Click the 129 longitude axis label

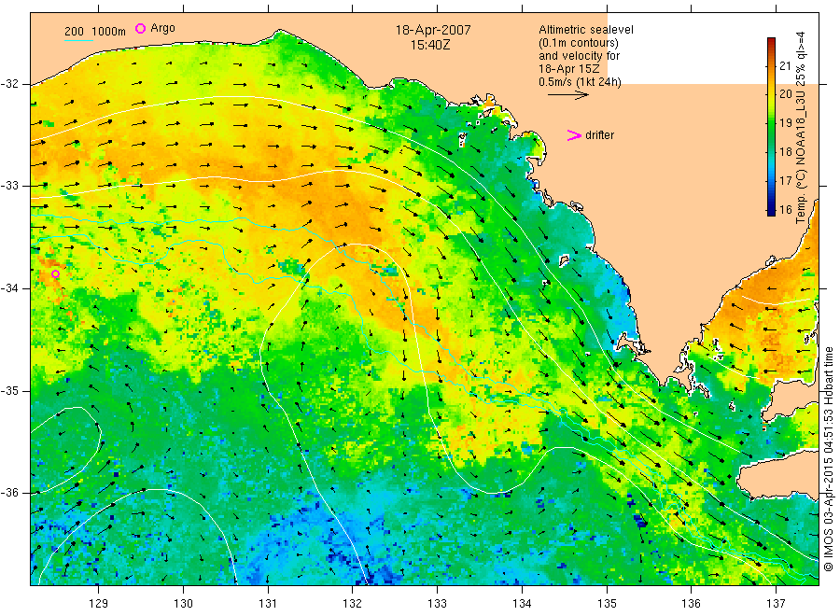[99, 604]
